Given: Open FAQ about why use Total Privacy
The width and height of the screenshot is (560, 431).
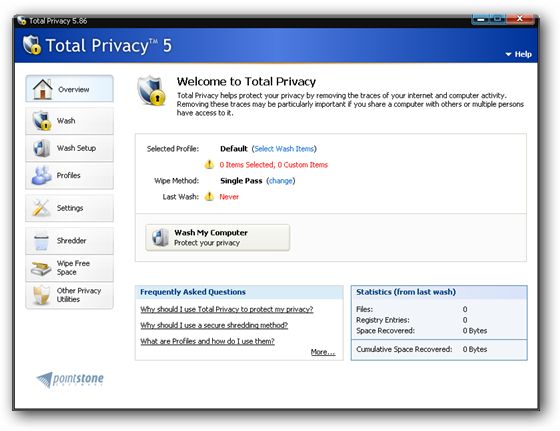Looking at the screenshot, I should pos(227,309).
